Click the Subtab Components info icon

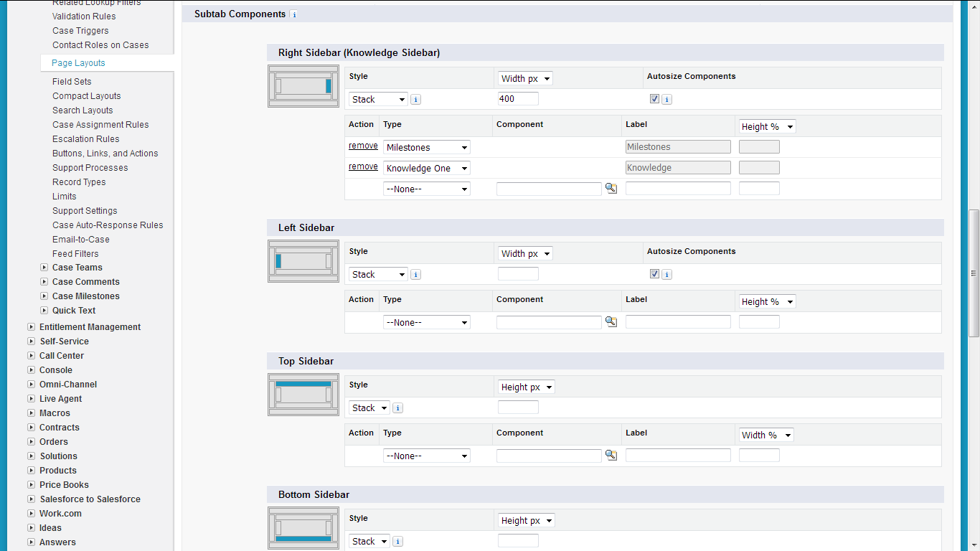(x=294, y=14)
